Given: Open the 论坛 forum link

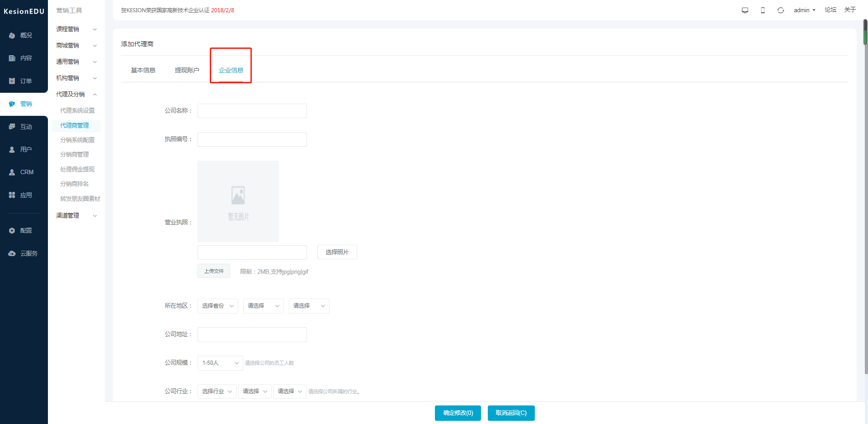Looking at the screenshot, I should point(830,10).
